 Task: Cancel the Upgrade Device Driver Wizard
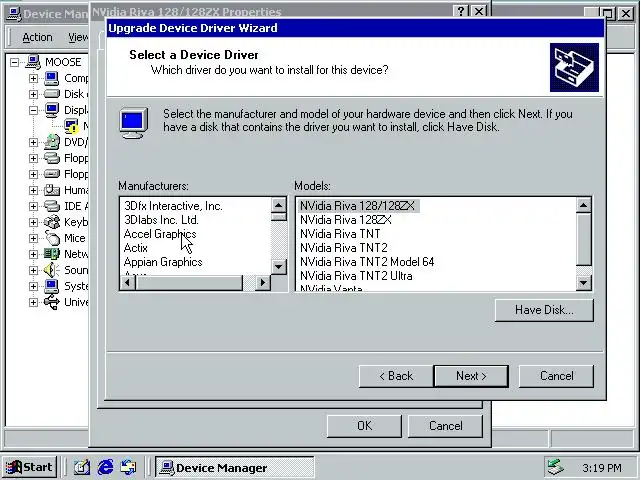[556, 376]
